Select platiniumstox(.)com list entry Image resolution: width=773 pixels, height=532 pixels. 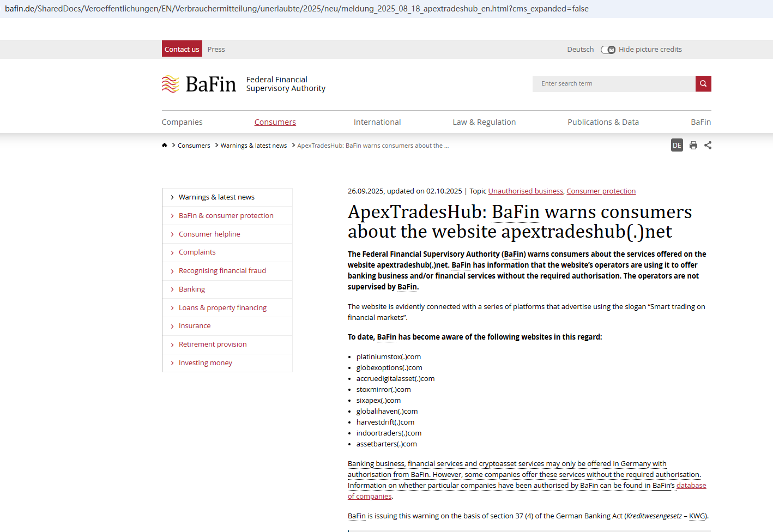click(389, 357)
